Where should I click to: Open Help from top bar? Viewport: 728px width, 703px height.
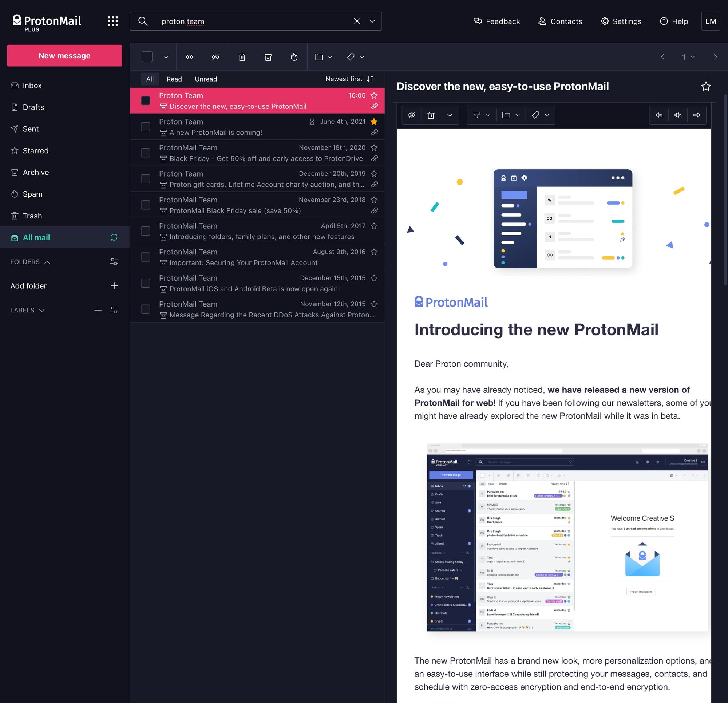[x=674, y=21]
